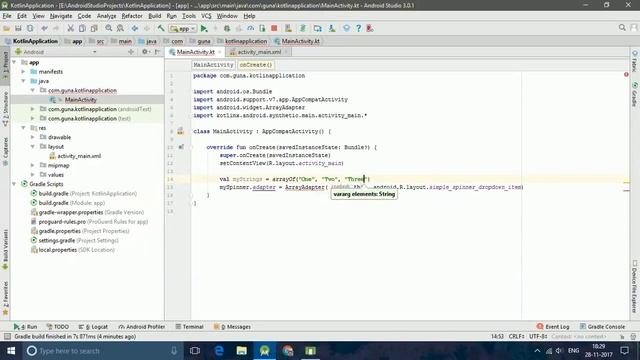Click the Copy toolbar icon
The image size is (640, 360).
[82, 28]
